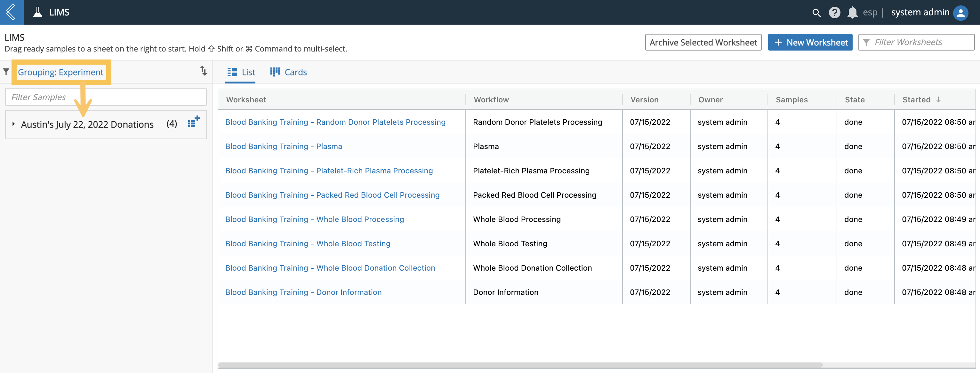Viewport: 980px width, 373px height.
Task: Open help via the question mark icon
Action: (x=834, y=12)
